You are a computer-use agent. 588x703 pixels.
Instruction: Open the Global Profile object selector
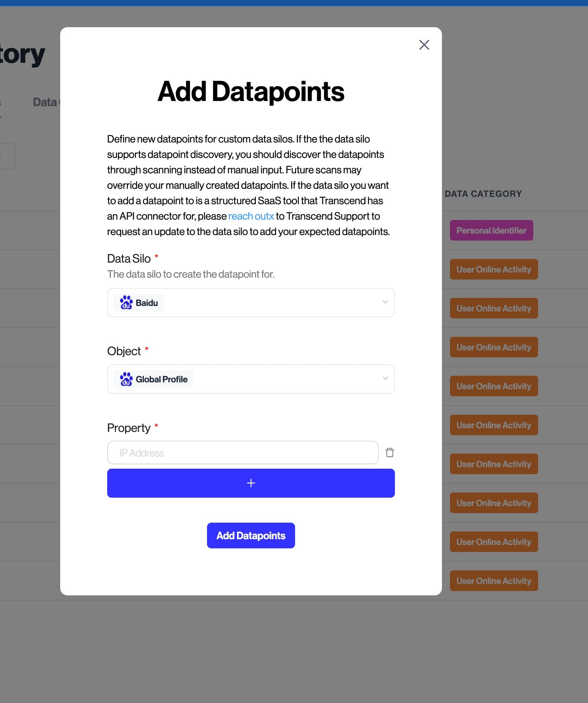(251, 379)
